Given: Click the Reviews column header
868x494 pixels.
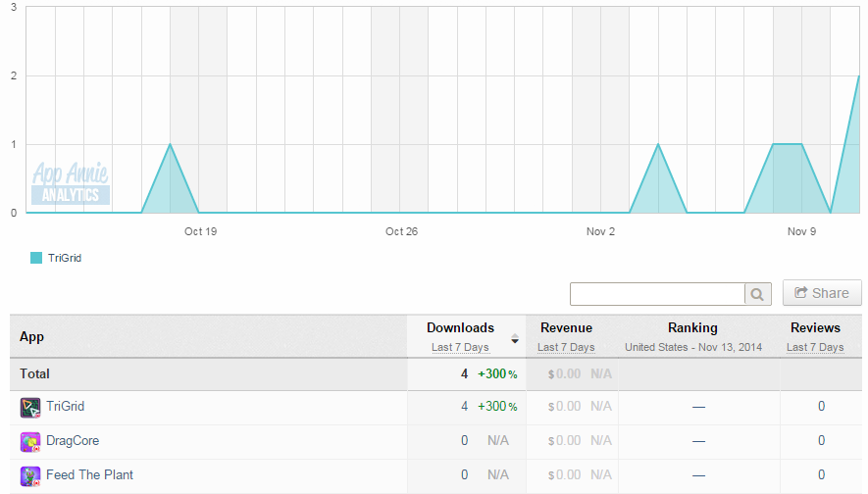Looking at the screenshot, I should click(x=815, y=327).
